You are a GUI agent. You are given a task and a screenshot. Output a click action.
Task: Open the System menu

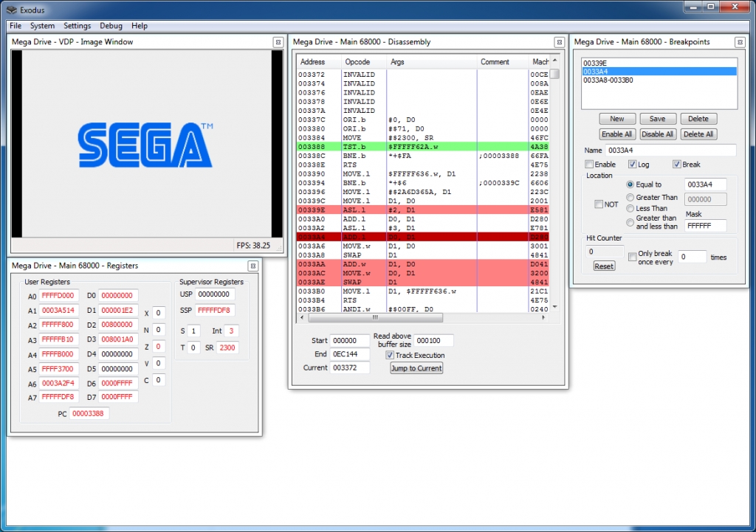(42, 26)
